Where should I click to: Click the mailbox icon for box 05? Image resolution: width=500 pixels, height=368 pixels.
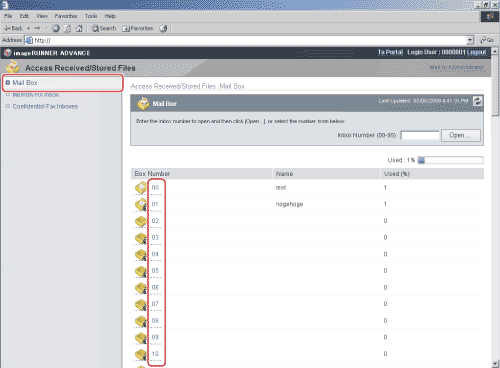(141, 271)
